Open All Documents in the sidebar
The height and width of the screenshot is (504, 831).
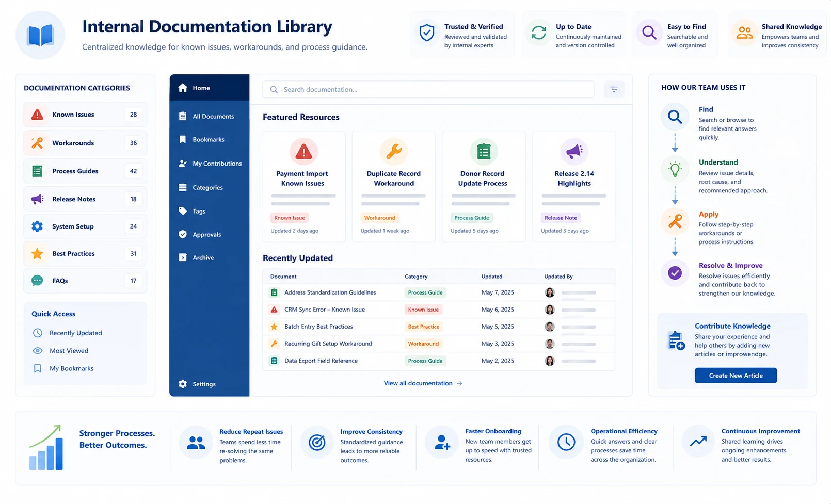pos(210,117)
